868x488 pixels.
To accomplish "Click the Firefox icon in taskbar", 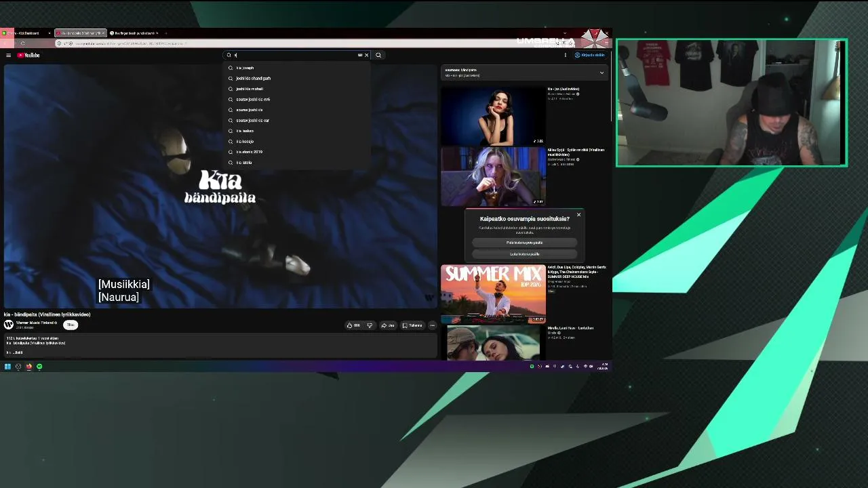I will (28, 367).
